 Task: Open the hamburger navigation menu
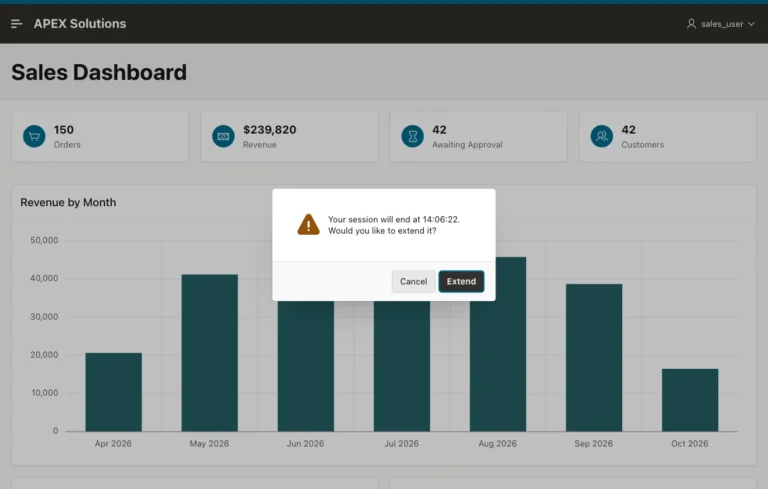tap(16, 24)
